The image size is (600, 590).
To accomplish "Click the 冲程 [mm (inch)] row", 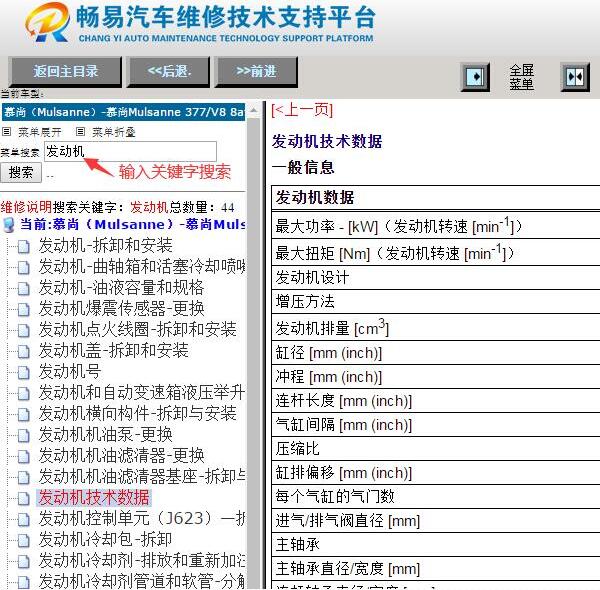I will (x=435, y=377).
